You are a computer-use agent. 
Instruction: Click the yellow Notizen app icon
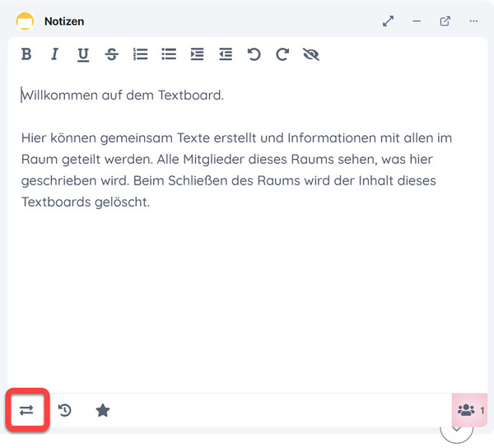[25, 21]
